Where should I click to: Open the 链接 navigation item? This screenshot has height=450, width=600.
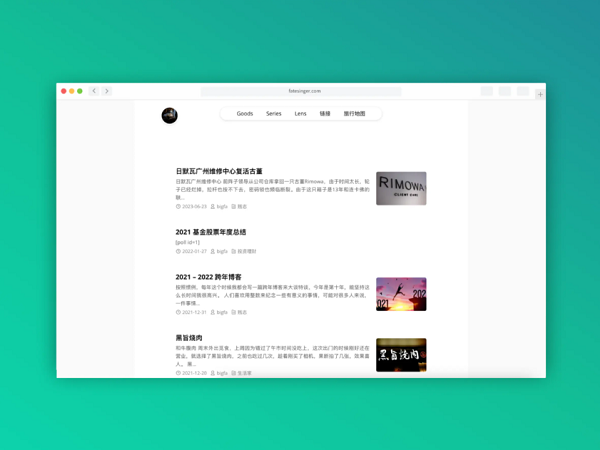(x=325, y=114)
